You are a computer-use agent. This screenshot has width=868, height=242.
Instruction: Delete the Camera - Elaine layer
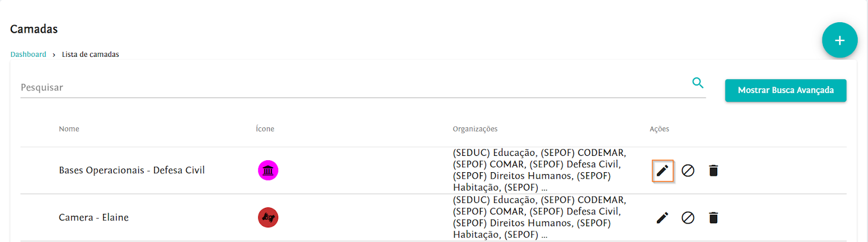click(x=713, y=218)
